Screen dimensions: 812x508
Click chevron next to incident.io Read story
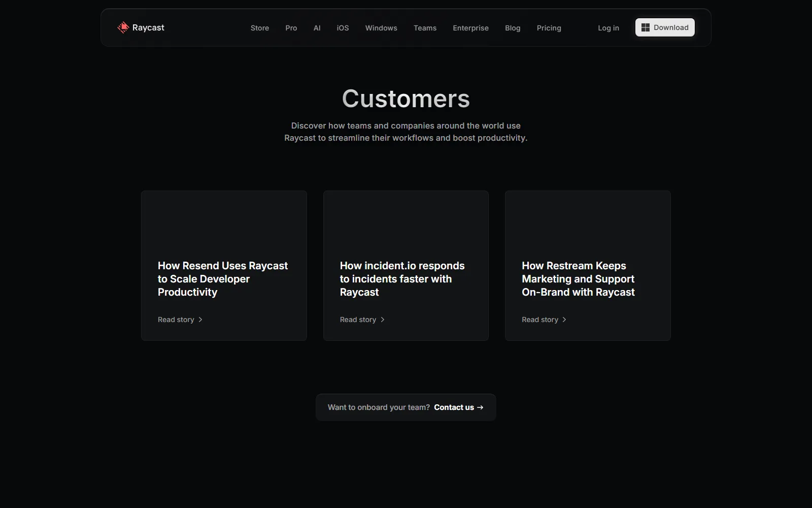[x=383, y=320]
